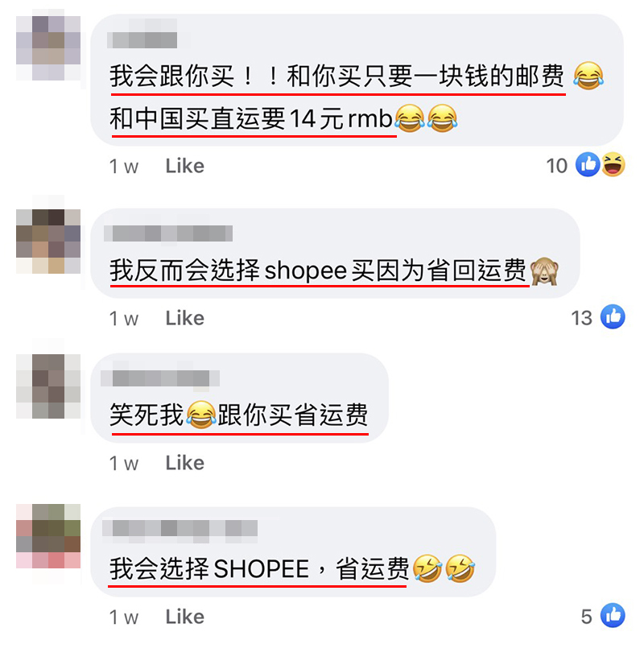Click the fourth comment's blurred author name
This screenshot has height=669, width=644.
click(180, 528)
